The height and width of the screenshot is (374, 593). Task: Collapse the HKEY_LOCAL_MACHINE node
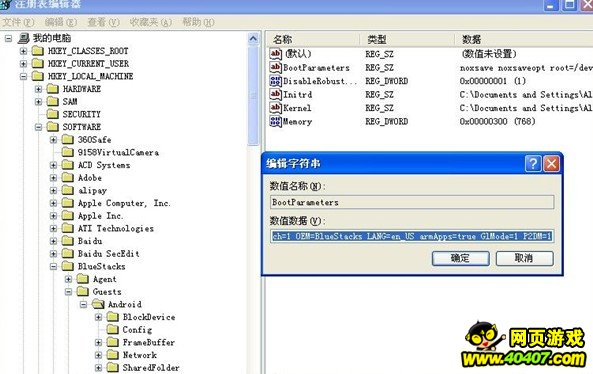coord(23,76)
